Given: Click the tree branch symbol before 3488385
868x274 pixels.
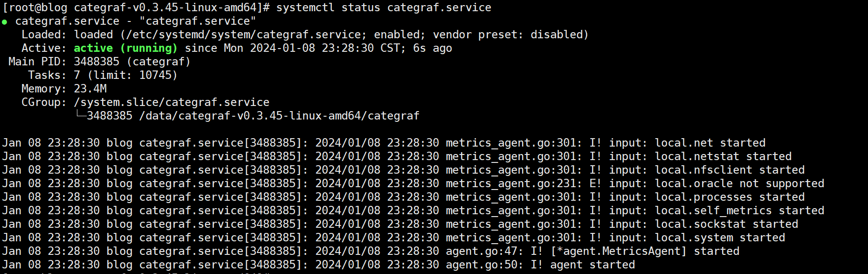Looking at the screenshot, I should tap(81, 115).
